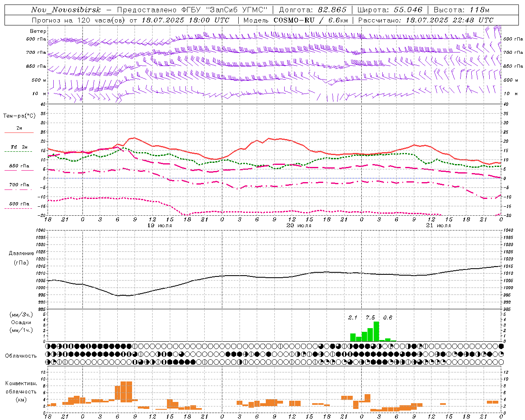
Task: Click the Осадки precipitation label
Action: 21,322
